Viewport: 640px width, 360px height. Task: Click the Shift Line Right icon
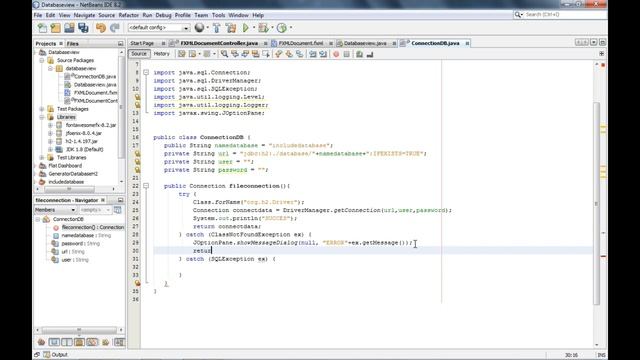(x=323, y=54)
